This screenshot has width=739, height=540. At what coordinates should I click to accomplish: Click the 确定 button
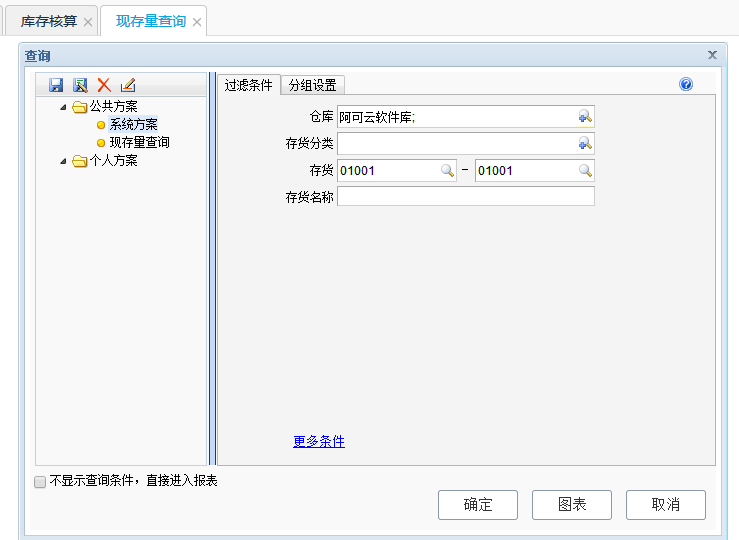click(x=478, y=505)
